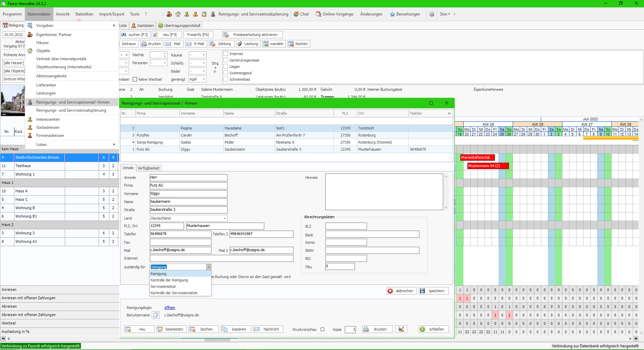644x350 pixels.
Task: Click löschen in the booking toolbar
Action: 298,44
